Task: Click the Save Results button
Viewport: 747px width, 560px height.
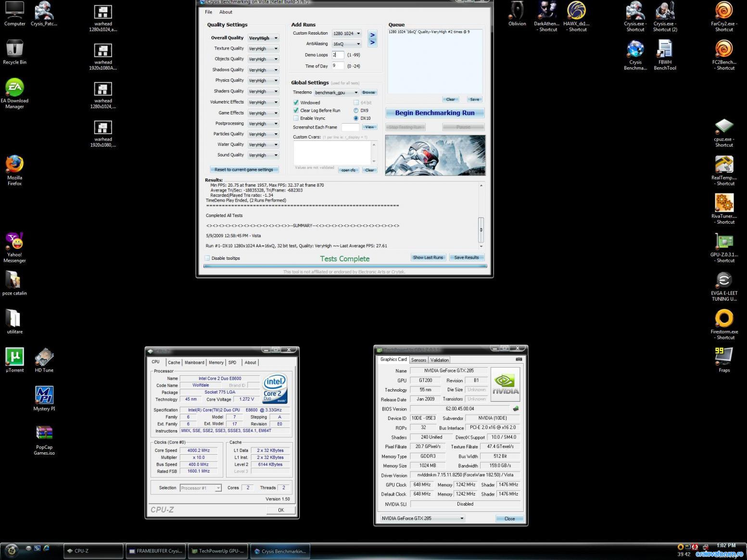Action: [467, 257]
